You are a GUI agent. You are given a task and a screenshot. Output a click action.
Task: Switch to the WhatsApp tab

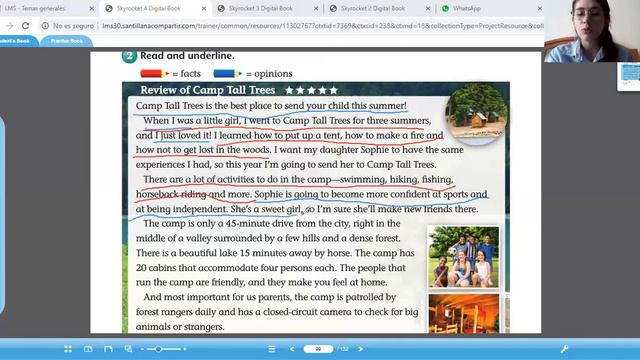[467, 8]
